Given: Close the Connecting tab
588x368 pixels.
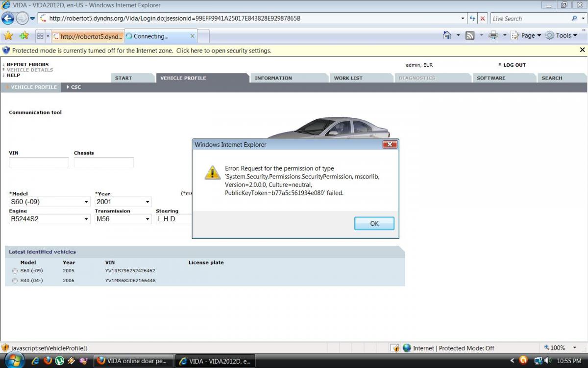Looking at the screenshot, I should (193, 36).
